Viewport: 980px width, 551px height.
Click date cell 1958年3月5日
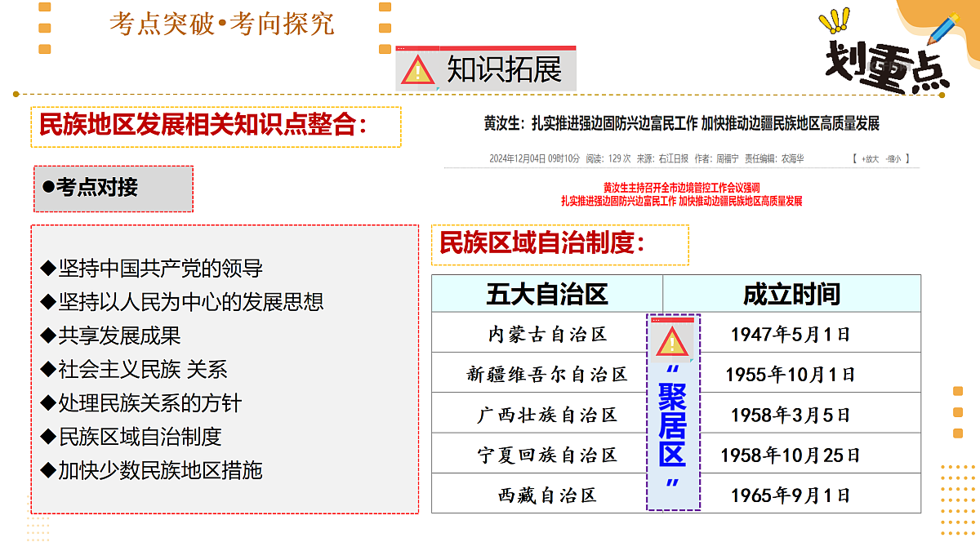pos(791,415)
